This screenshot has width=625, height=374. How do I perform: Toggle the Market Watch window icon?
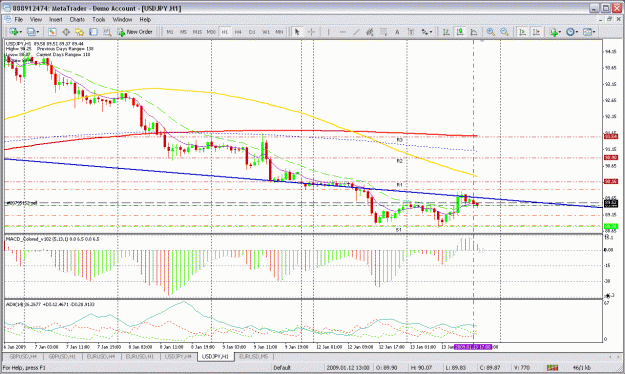pos(52,32)
